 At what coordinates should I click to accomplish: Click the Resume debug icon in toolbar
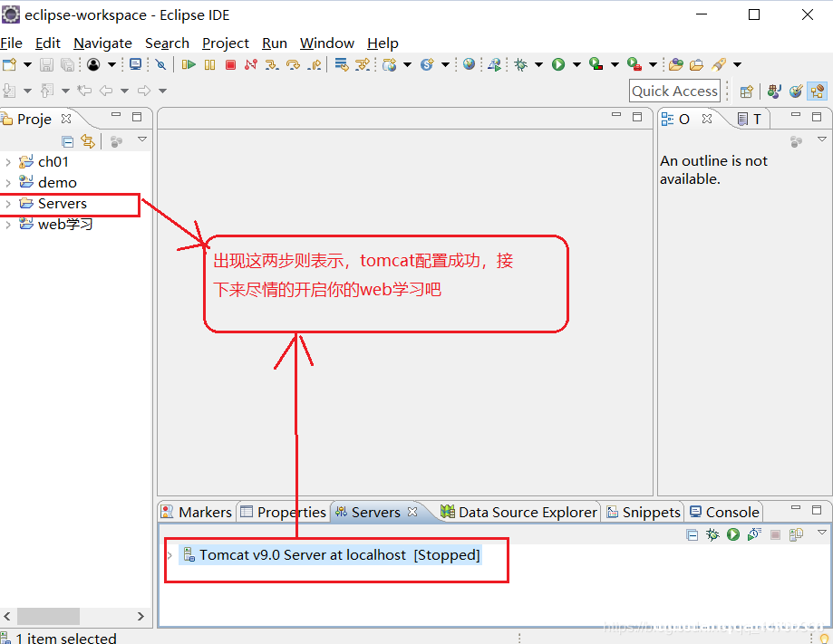pos(189,64)
